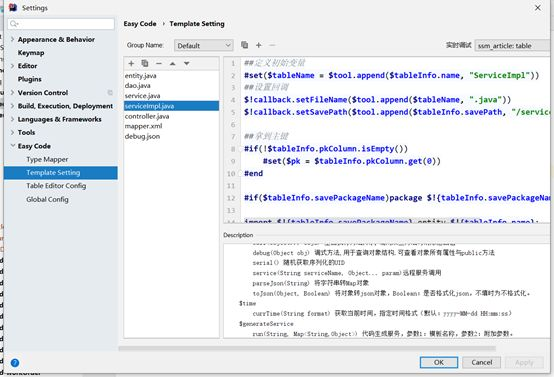Click the Version Control project-level icon

[x=110, y=93]
